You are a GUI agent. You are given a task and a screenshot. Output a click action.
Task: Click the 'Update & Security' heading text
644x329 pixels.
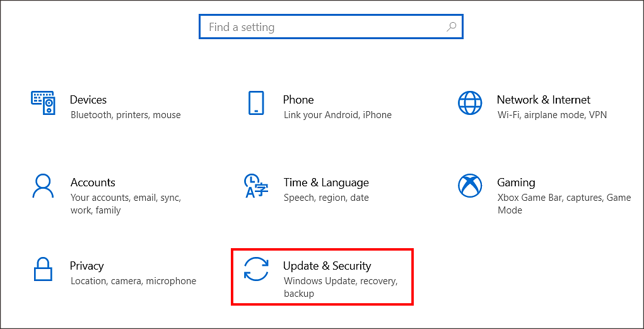click(327, 266)
